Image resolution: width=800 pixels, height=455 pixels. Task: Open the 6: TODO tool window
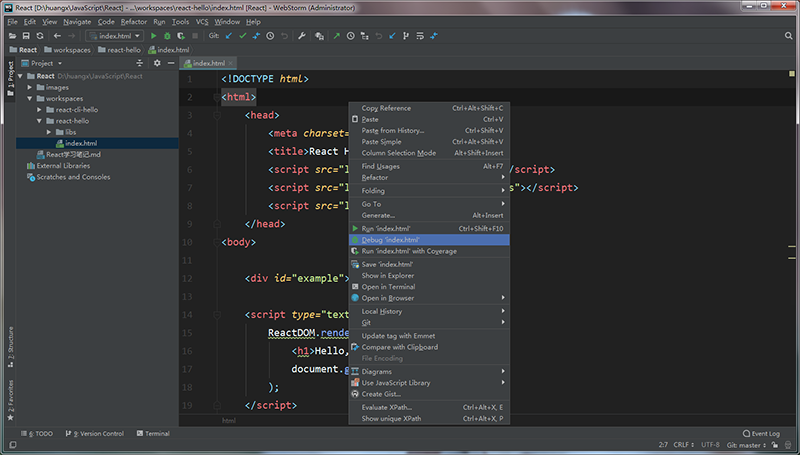point(37,434)
